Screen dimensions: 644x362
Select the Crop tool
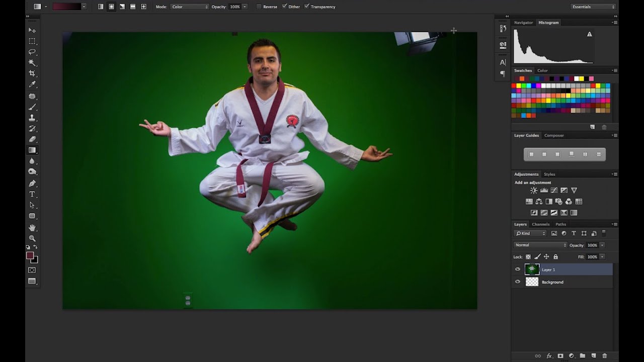[32, 74]
